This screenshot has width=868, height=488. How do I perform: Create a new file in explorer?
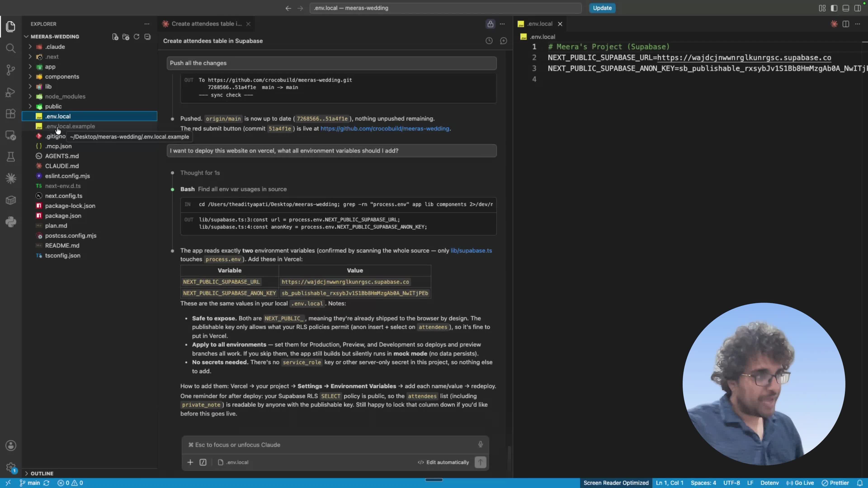(115, 37)
